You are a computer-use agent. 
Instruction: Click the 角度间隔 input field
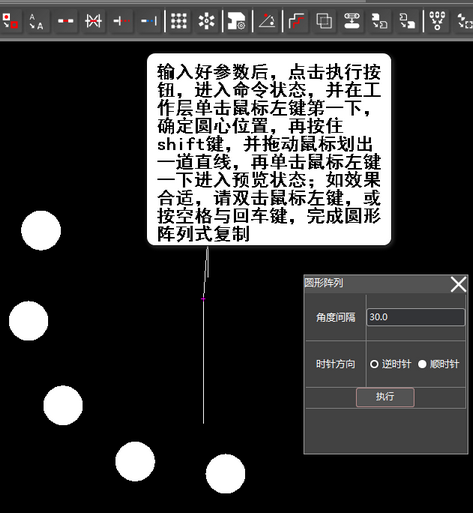click(x=415, y=317)
